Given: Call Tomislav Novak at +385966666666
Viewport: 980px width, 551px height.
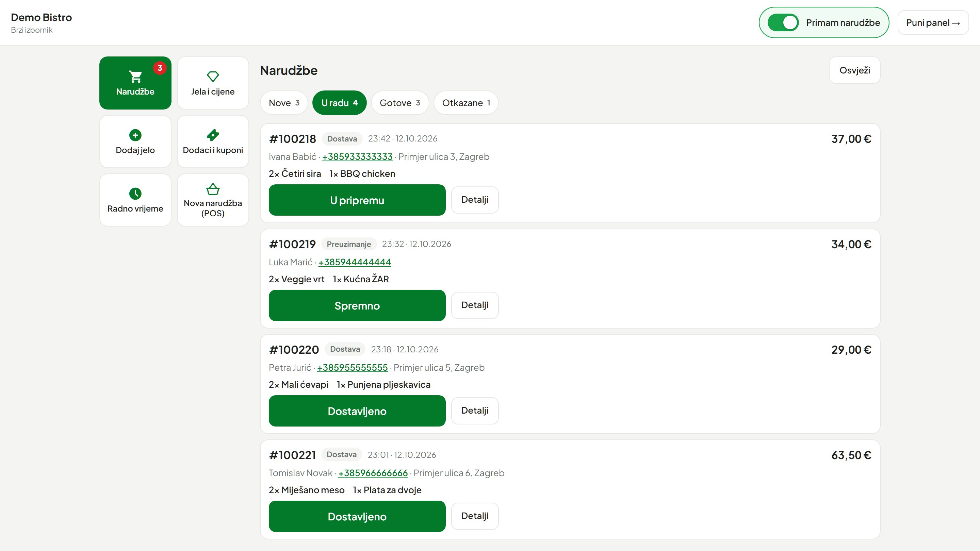Looking at the screenshot, I should pyautogui.click(x=373, y=473).
